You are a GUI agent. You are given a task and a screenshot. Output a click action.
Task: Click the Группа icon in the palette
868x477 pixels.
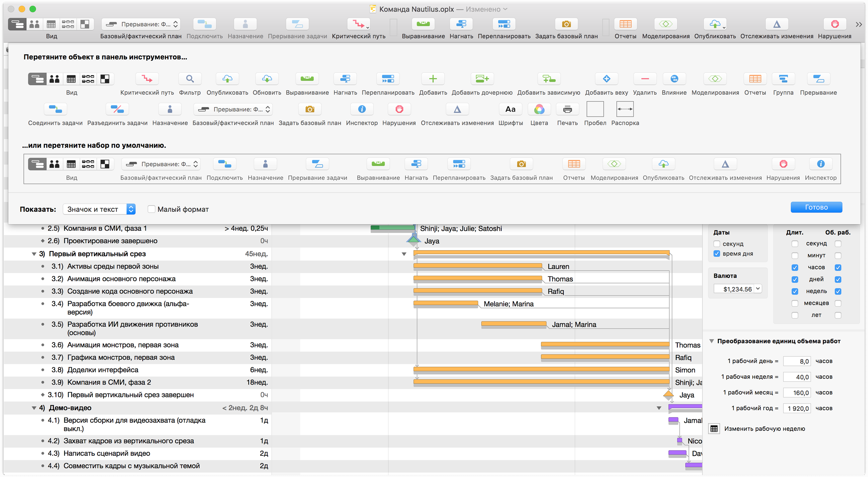tap(783, 79)
